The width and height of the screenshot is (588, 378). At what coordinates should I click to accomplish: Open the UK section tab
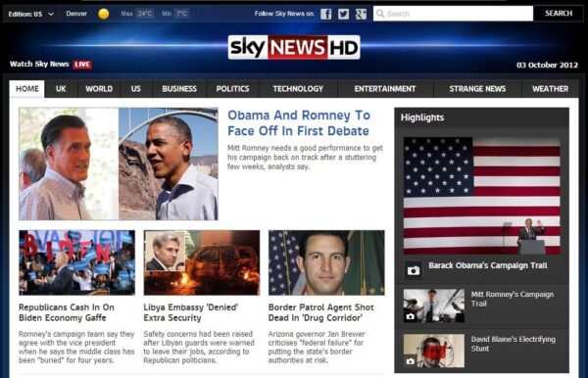pyautogui.click(x=61, y=89)
